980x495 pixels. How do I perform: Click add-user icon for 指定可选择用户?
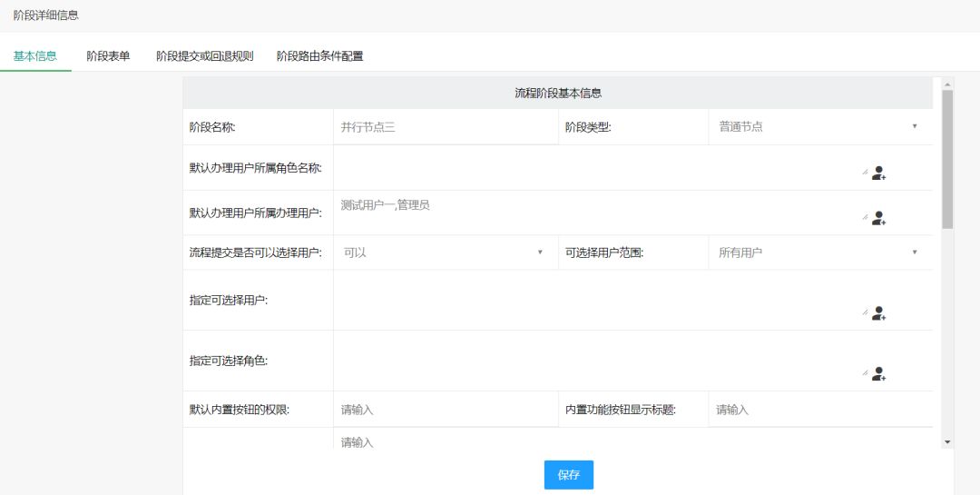pos(877,313)
